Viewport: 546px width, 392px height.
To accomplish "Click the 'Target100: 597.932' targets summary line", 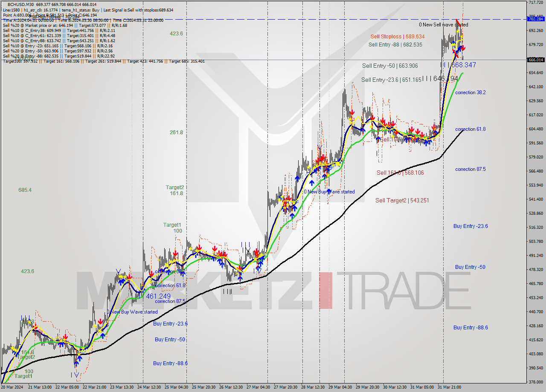I will pyautogui.click(x=104, y=61).
